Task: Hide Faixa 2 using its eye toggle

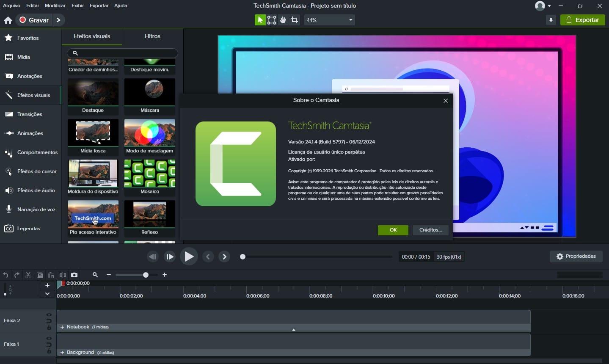Action: tap(49, 315)
